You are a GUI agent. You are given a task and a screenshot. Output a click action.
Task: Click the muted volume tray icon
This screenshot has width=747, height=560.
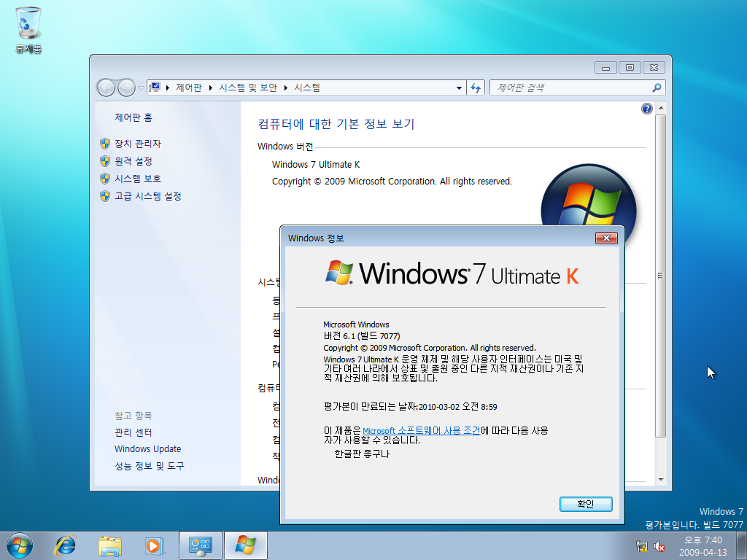click(x=659, y=546)
